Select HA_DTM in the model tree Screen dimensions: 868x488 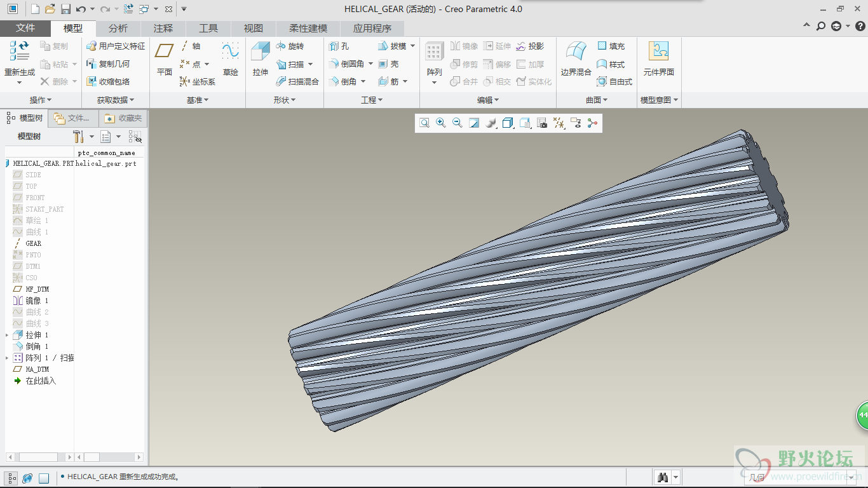(37, 369)
